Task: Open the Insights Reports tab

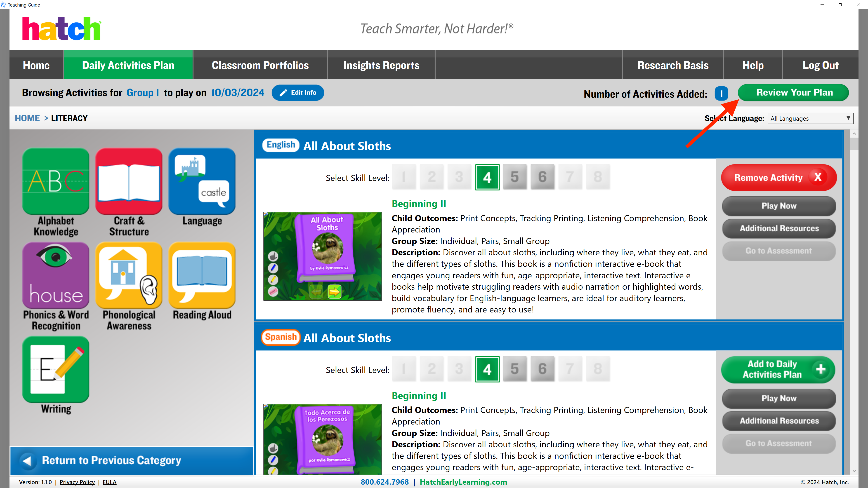Action: (x=381, y=65)
